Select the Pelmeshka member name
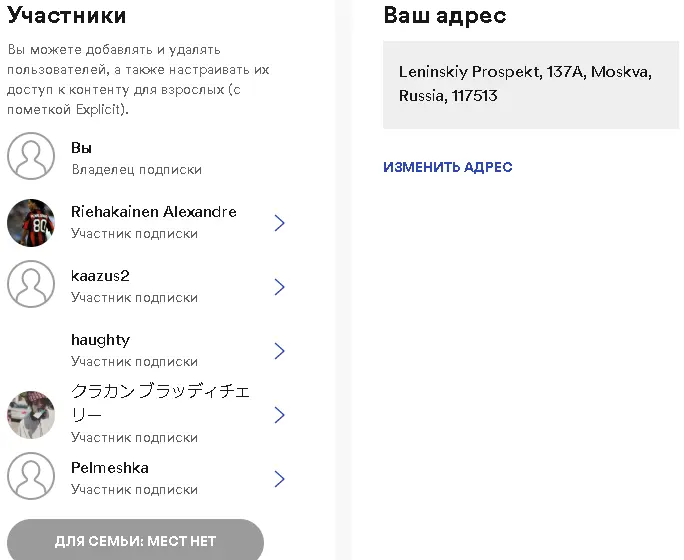Screen dimensions: 684x560 coord(110,468)
